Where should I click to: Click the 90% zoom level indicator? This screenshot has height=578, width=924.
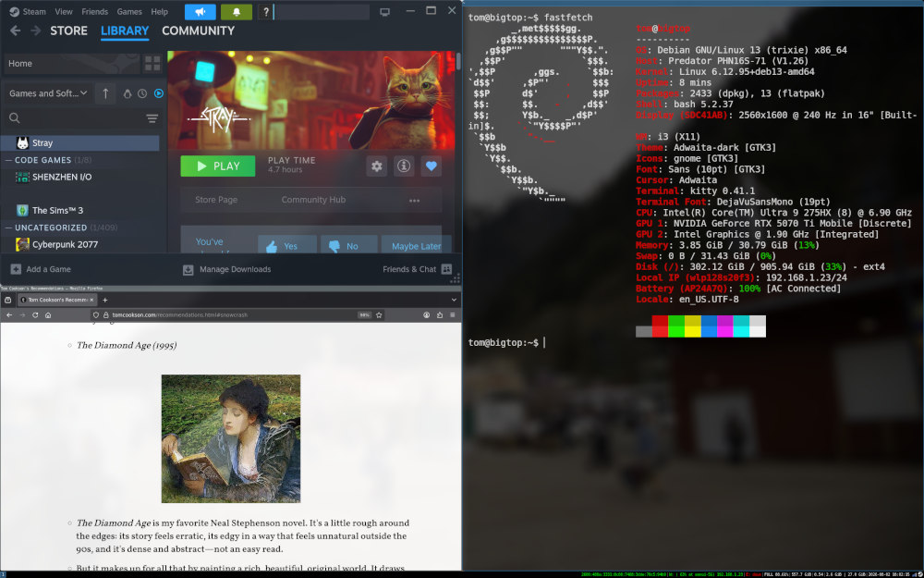(x=364, y=315)
